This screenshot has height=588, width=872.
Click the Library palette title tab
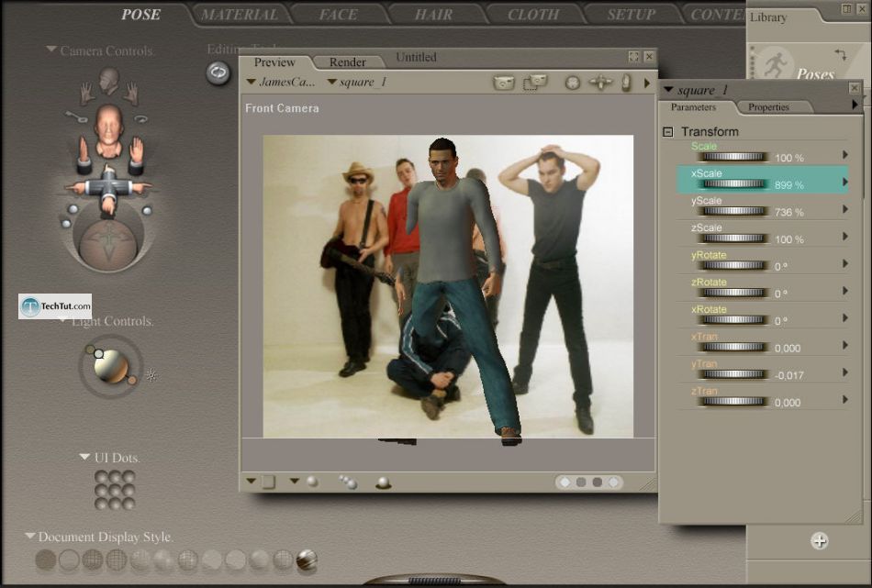[768, 17]
